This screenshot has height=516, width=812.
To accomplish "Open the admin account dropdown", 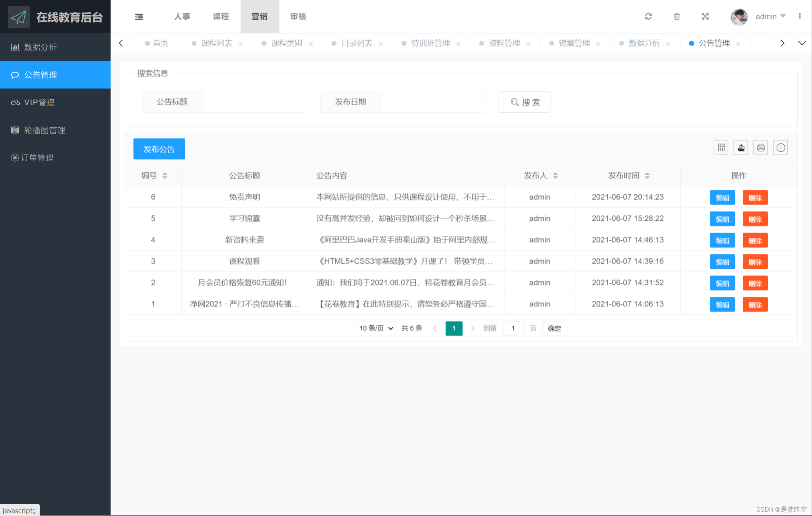I will click(771, 17).
